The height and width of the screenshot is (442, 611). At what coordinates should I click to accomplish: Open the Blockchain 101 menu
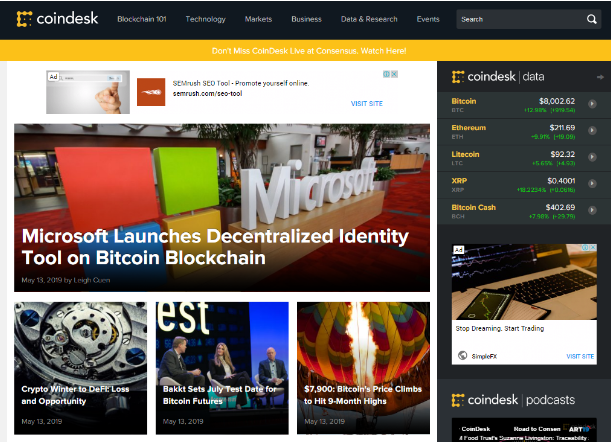point(142,19)
